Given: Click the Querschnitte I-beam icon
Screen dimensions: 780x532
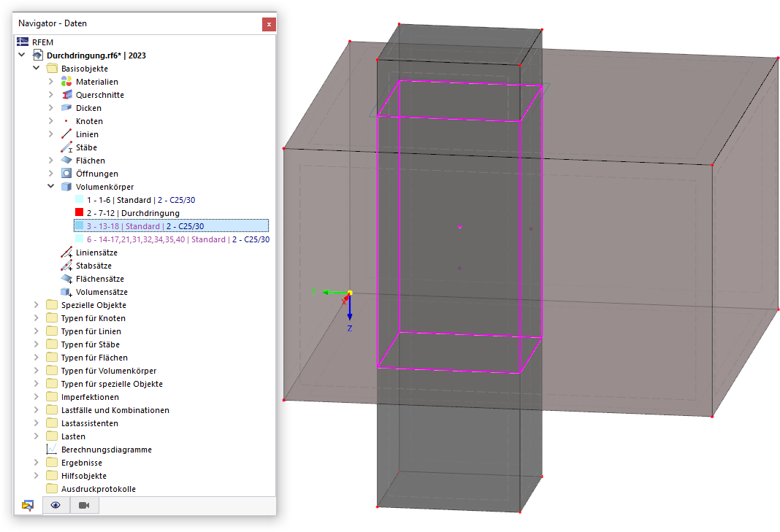Looking at the screenshot, I should (x=66, y=94).
